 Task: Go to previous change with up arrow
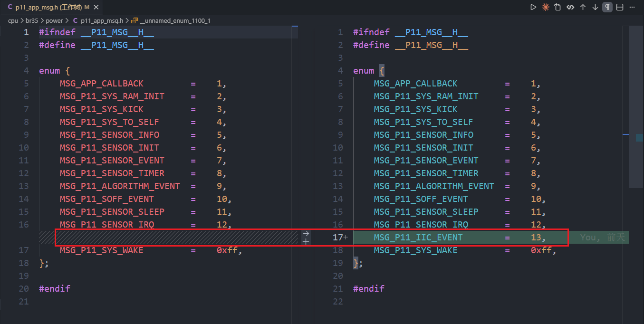point(583,7)
